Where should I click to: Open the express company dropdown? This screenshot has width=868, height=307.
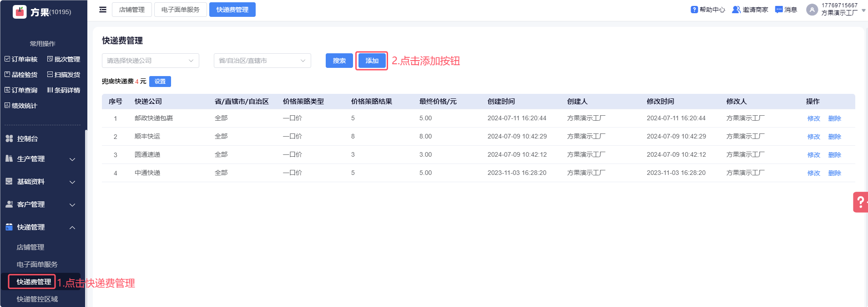click(150, 61)
